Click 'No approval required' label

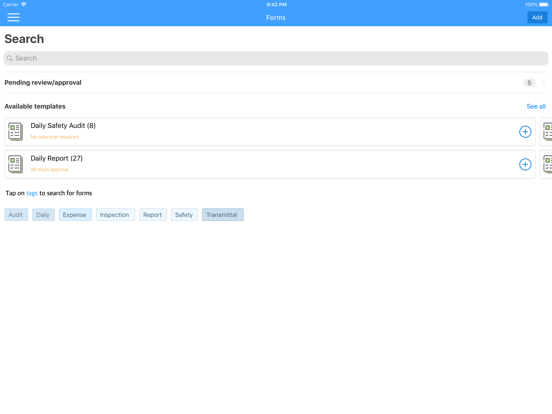pyautogui.click(x=54, y=137)
